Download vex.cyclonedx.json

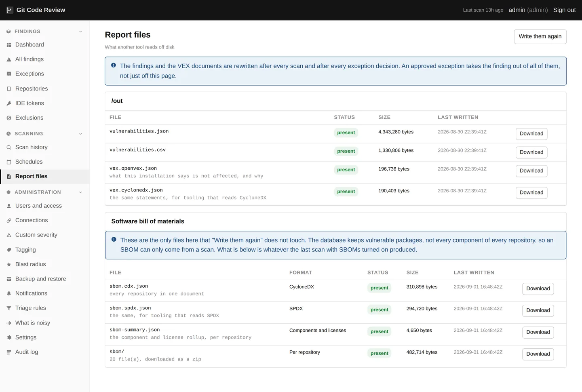(531, 193)
